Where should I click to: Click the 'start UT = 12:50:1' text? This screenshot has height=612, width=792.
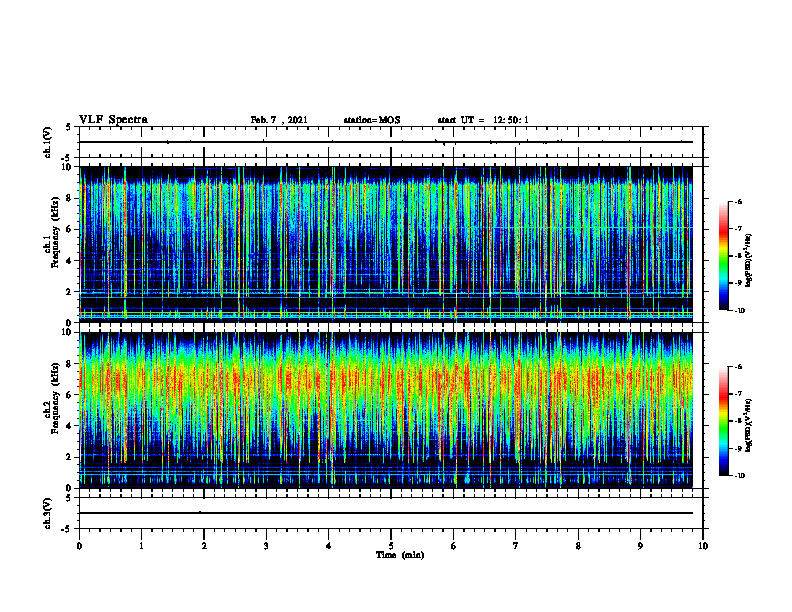coord(483,120)
